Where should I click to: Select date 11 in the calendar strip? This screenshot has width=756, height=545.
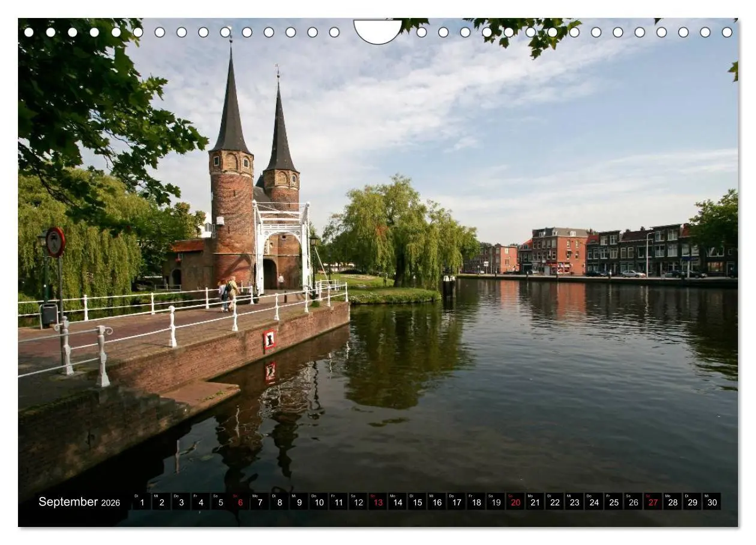338,502
